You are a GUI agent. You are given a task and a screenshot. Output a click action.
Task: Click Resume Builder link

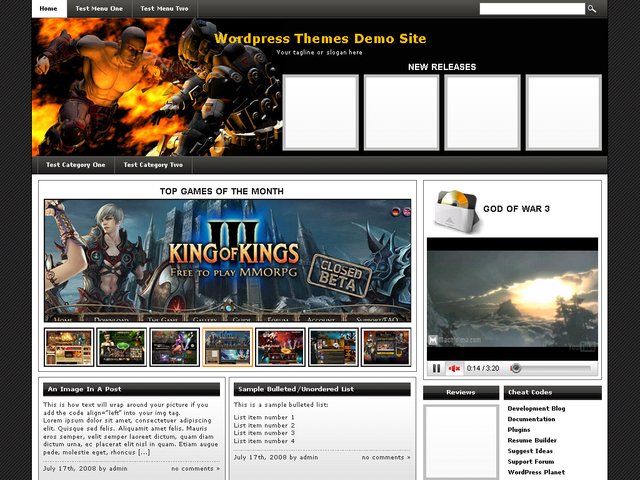tap(532, 440)
